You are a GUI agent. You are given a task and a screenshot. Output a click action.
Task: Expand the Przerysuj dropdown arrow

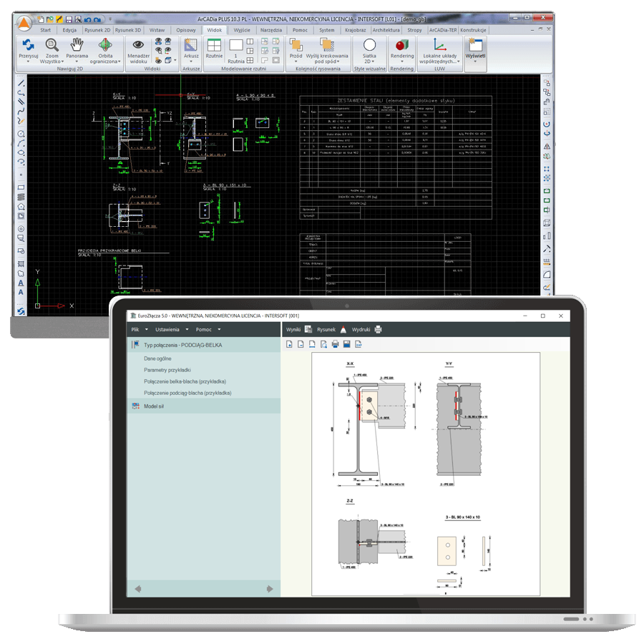28,62
